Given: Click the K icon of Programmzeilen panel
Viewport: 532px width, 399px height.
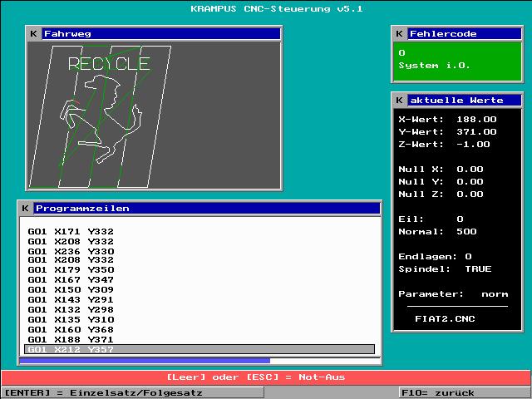Looking at the screenshot, I should click(26, 209).
